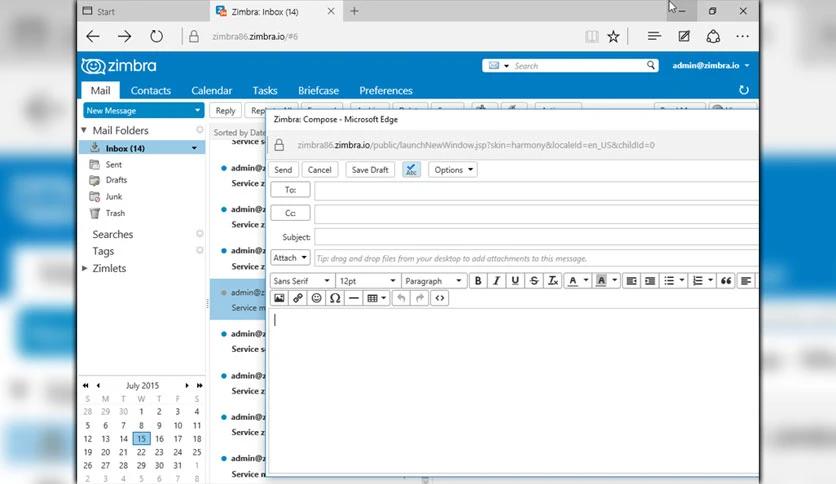Redo the last edit in the compose editor
The image size is (836, 484).
click(420, 298)
